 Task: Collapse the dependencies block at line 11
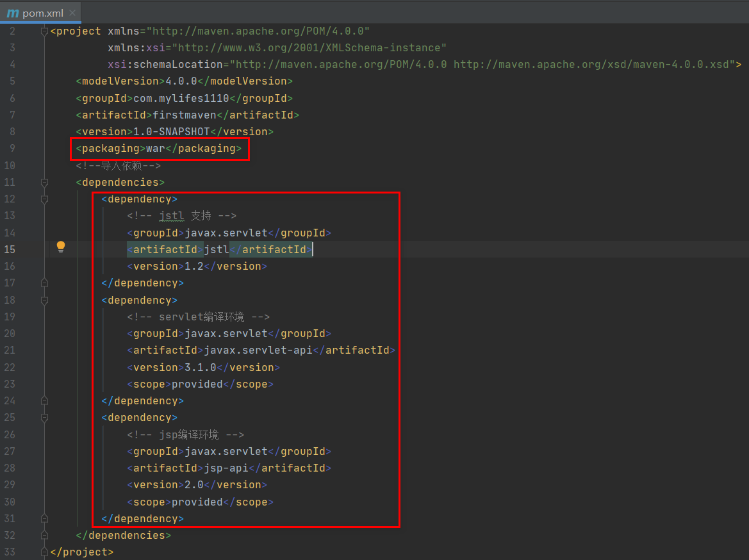tap(44, 183)
